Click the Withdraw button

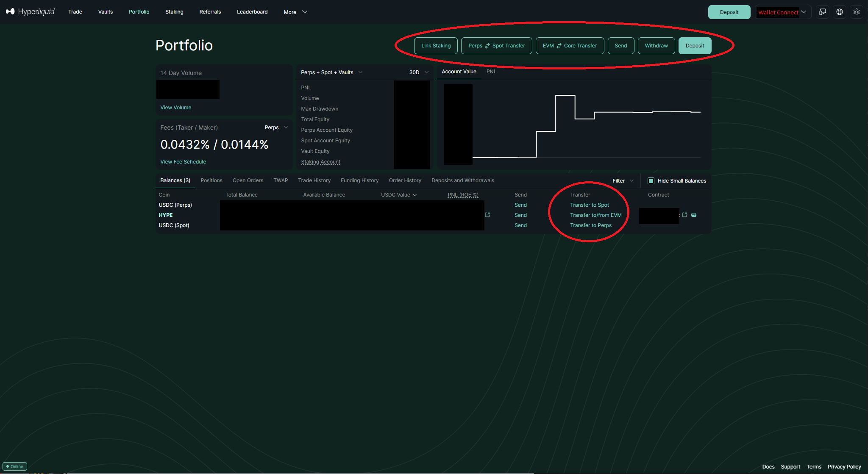coord(656,46)
